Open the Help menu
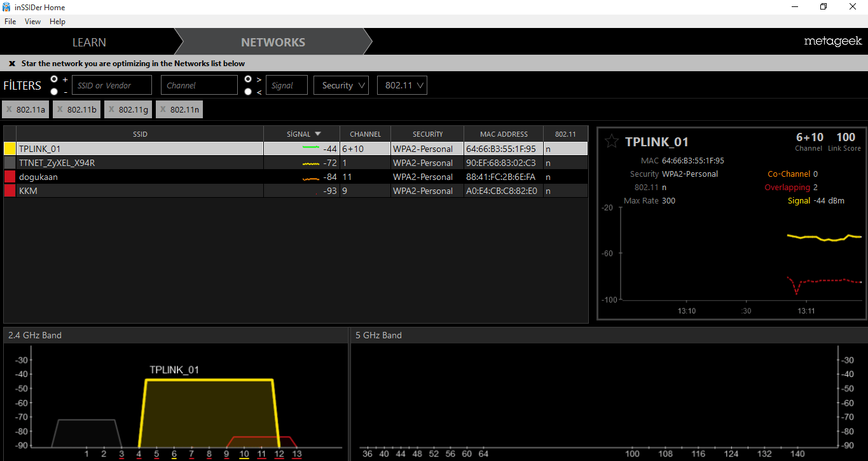 (x=57, y=22)
